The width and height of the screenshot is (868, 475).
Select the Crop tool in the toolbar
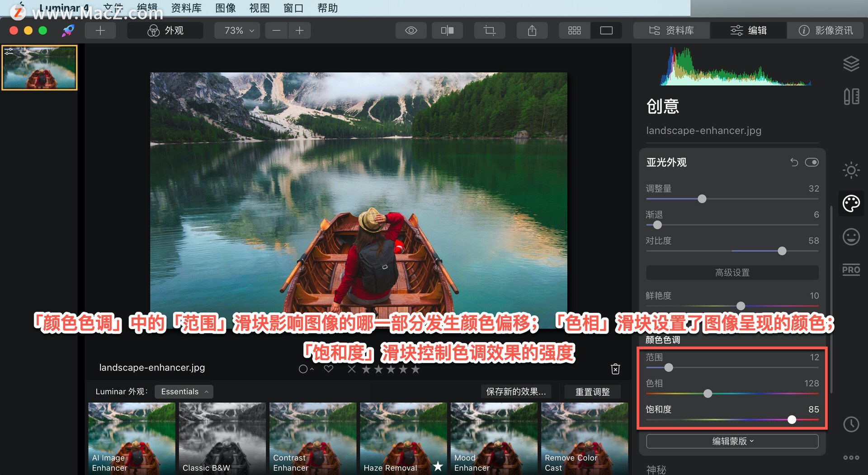(x=490, y=30)
